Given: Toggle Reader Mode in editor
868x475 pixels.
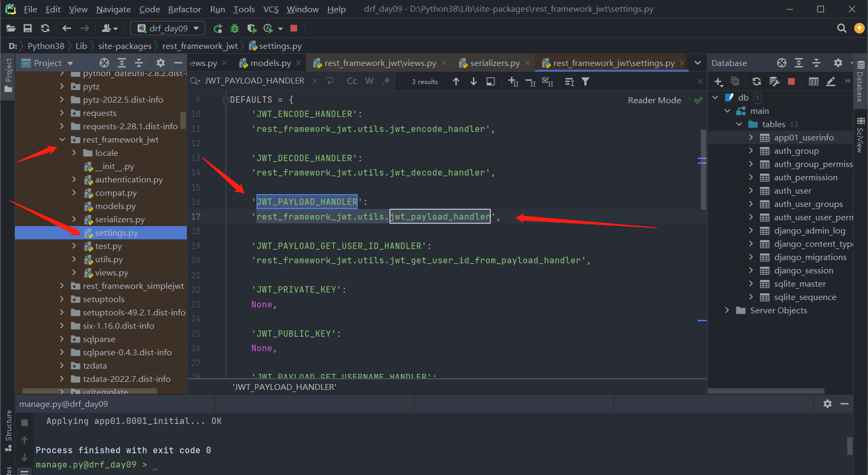Looking at the screenshot, I should coord(654,100).
